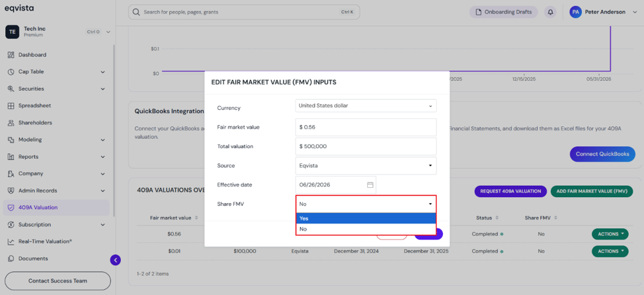Screen dimensions: 644x295
Task: Click the notification bell icon
Action: [x=550, y=13]
